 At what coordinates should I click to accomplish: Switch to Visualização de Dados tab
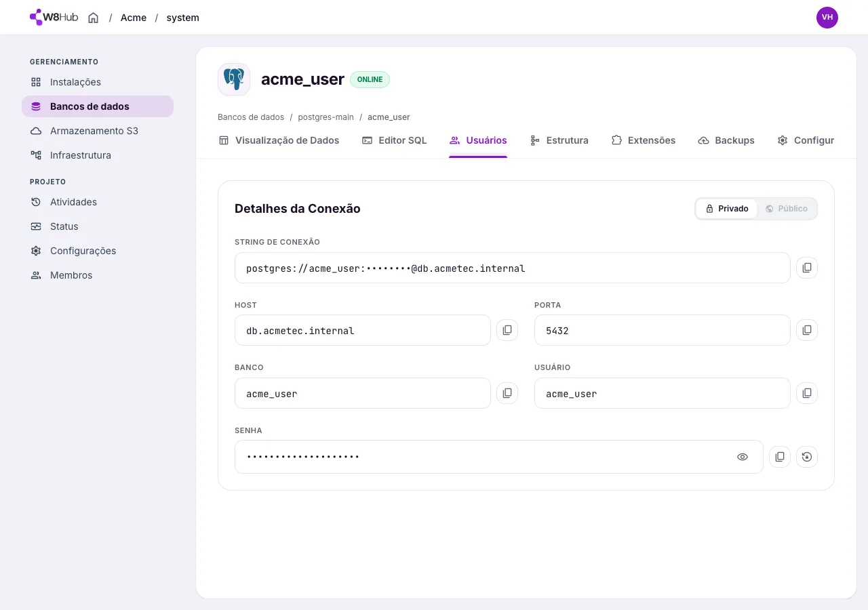tap(279, 140)
